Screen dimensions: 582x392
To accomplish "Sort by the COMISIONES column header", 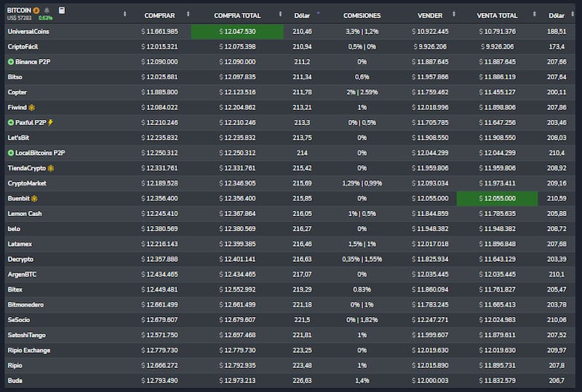I will click(x=362, y=15).
